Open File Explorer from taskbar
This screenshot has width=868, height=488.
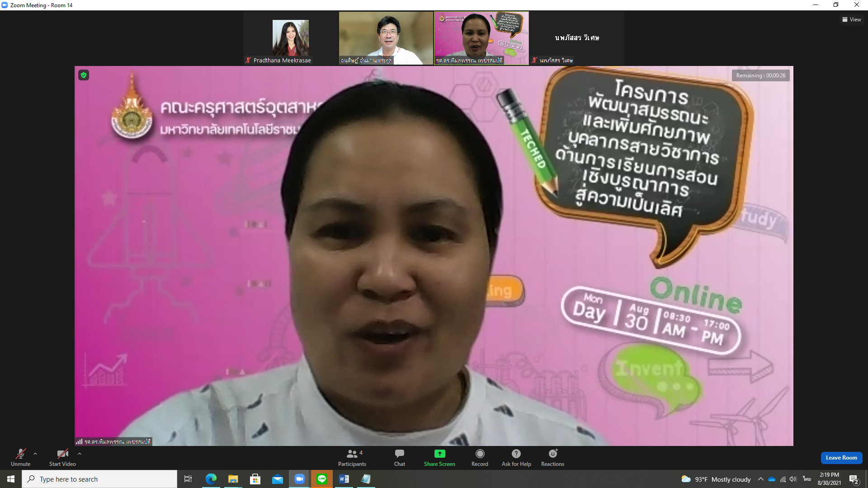tap(233, 479)
